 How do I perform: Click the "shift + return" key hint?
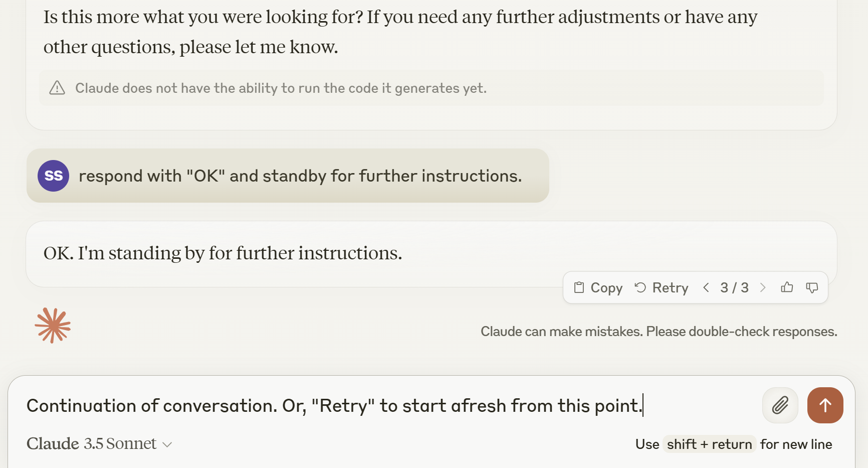pyautogui.click(x=709, y=444)
